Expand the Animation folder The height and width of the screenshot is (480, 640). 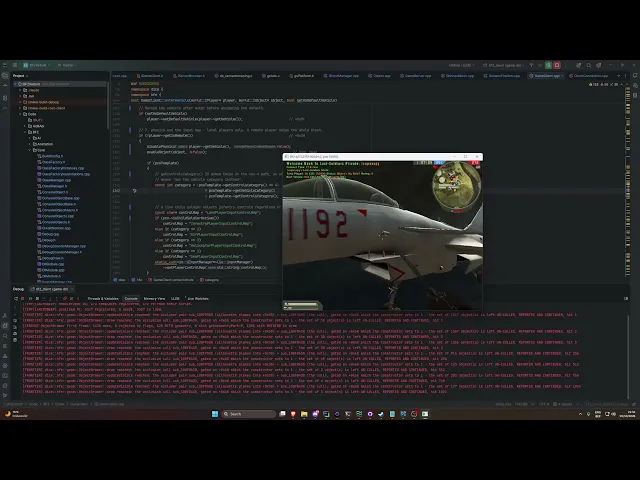pos(30,144)
